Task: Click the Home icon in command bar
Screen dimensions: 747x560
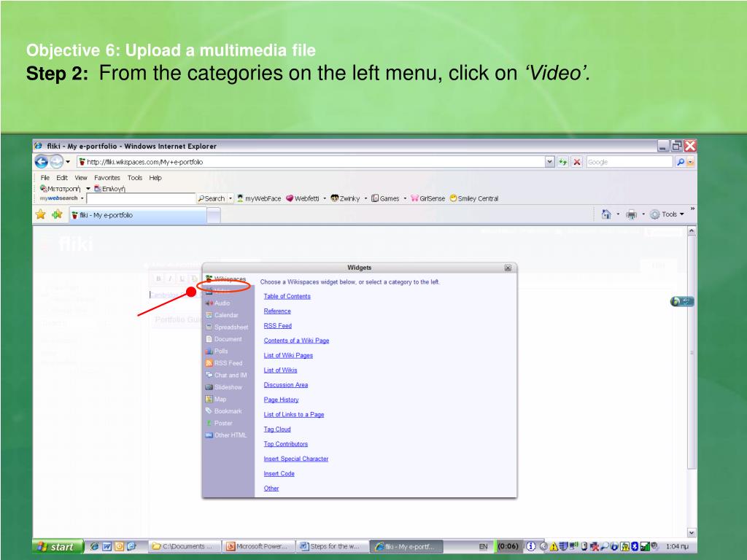Action: click(x=606, y=214)
